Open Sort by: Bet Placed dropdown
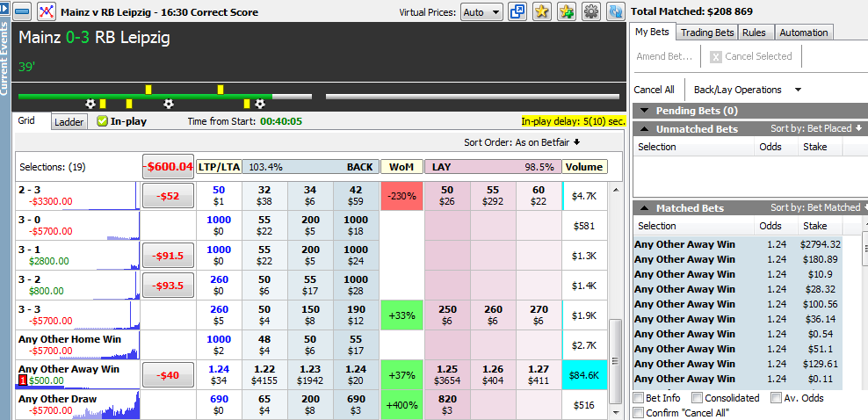This screenshot has height=420, width=868. coord(816,128)
